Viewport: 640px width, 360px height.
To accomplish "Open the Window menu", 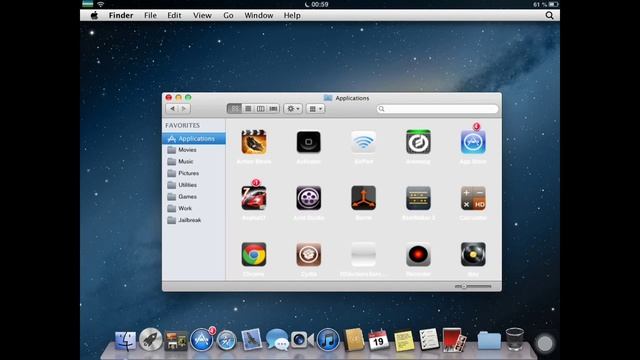I will [259, 16].
